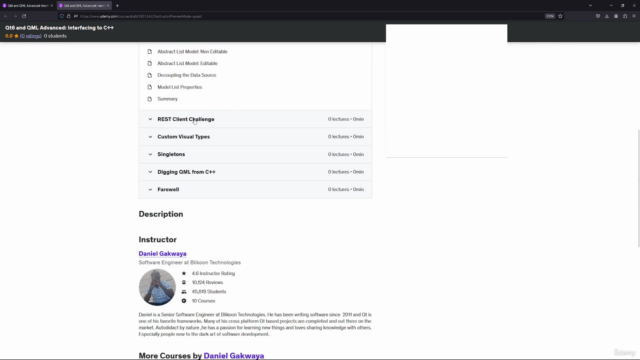This screenshot has height=360, width=640.
Task: Open the Model List Properties lecture
Action: click(180, 87)
